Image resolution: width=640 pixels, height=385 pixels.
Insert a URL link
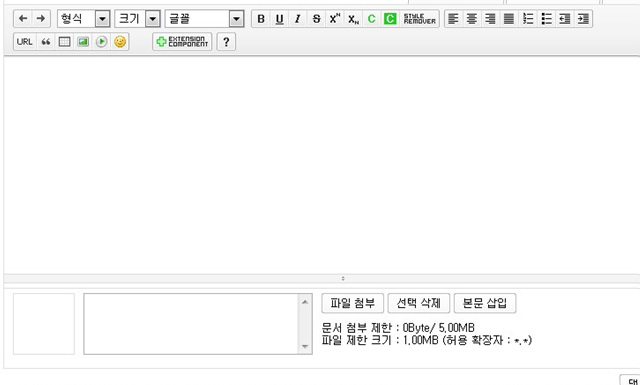click(24, 42)
